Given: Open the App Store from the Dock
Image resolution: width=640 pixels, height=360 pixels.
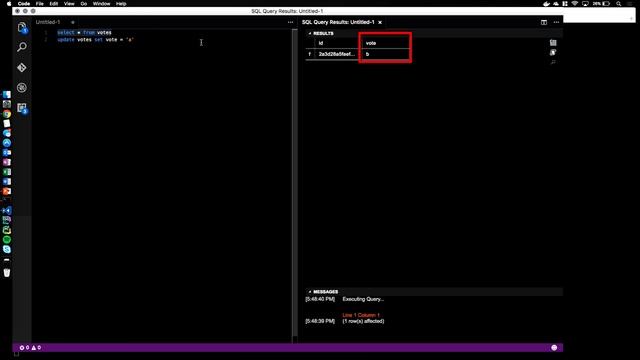Looking at the screenshot, I should (x=7, y=143).
